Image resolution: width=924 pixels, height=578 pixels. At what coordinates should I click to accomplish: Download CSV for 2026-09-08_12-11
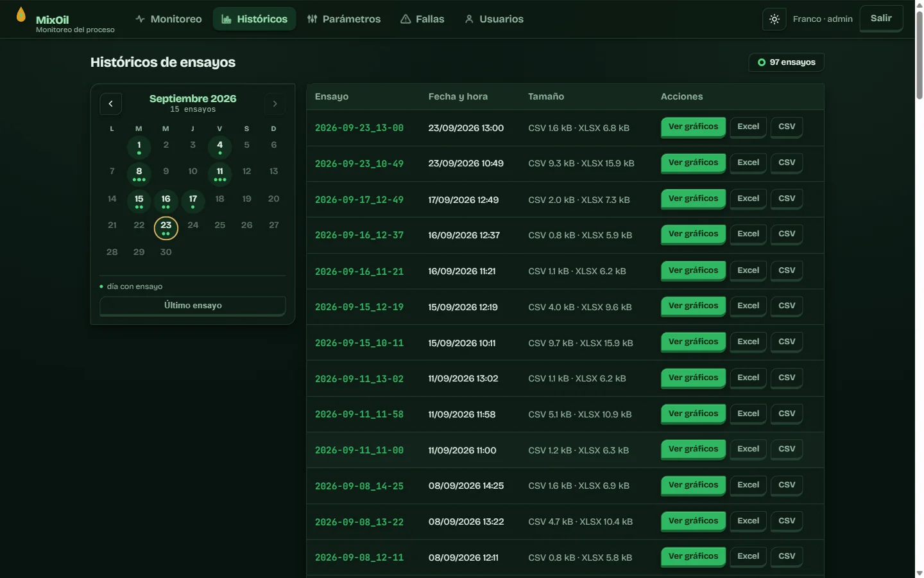coord(787,557)
